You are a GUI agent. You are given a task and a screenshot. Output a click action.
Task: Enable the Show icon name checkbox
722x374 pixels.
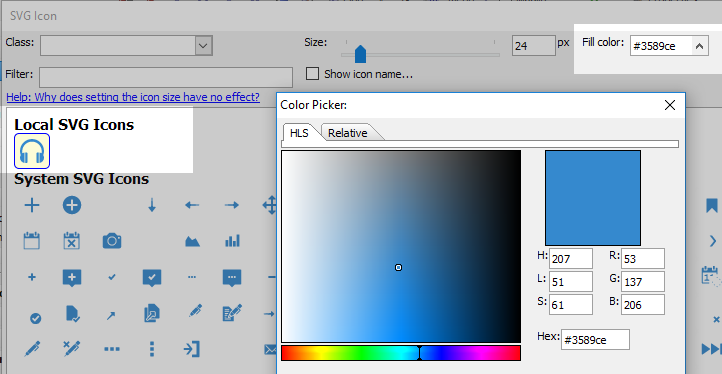point(313,74)
